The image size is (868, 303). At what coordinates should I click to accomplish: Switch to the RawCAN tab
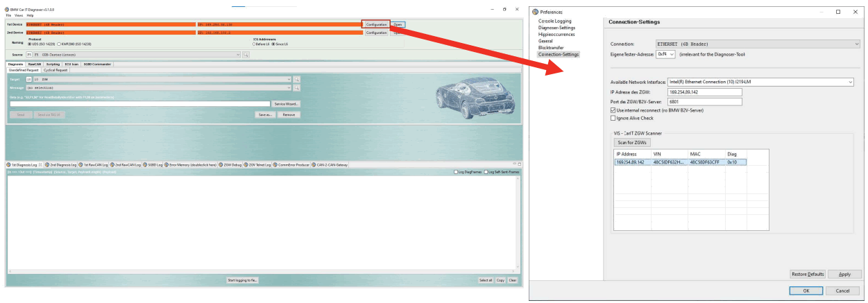(35, 64)
